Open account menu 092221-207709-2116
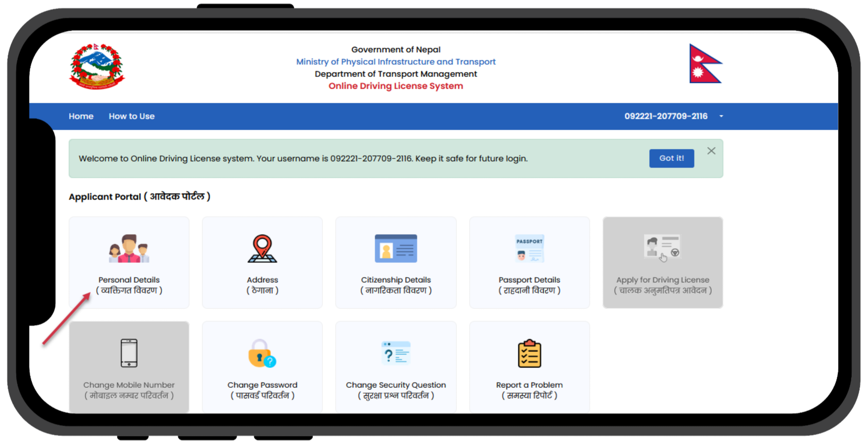 pyautogui.click(x=666, y=116)
